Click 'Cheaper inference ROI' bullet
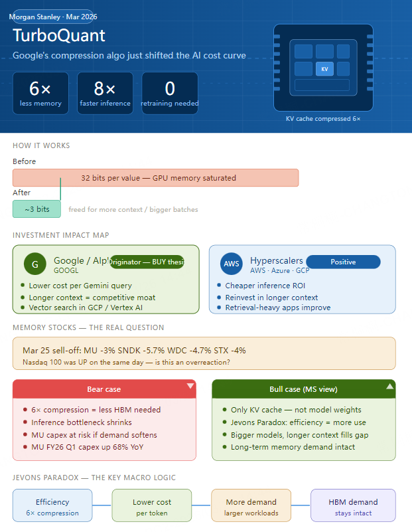 (x=265, y=286)
